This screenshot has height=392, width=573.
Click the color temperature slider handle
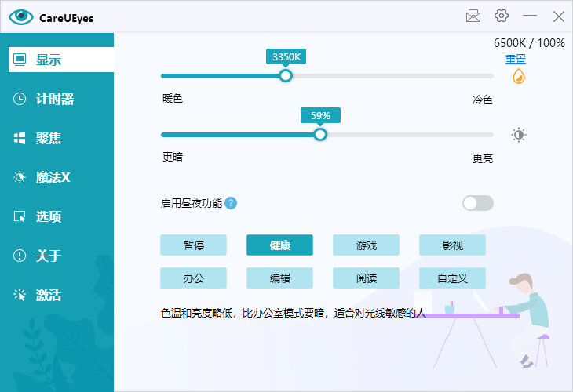pos(286,76)
